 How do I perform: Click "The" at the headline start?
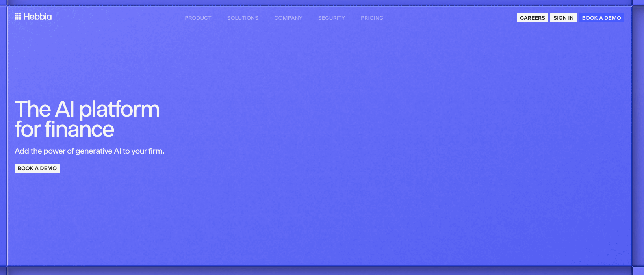pyautogui.click(x=33, y=110)
